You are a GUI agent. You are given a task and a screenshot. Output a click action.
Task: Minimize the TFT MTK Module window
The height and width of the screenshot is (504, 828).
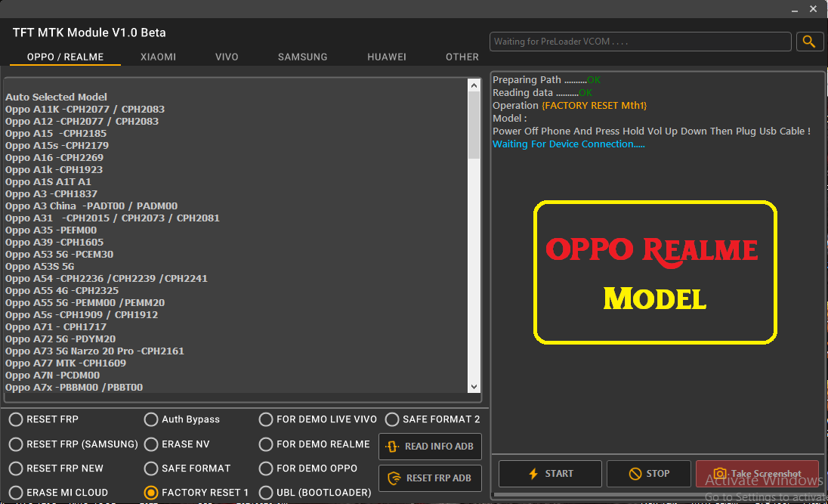pos(794,10)
